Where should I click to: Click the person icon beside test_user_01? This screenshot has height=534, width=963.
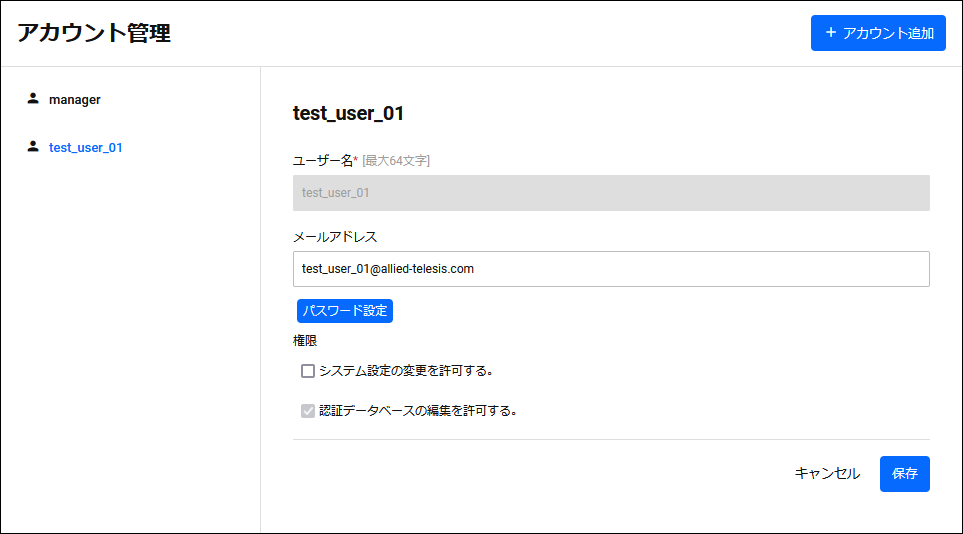[33, 146]
